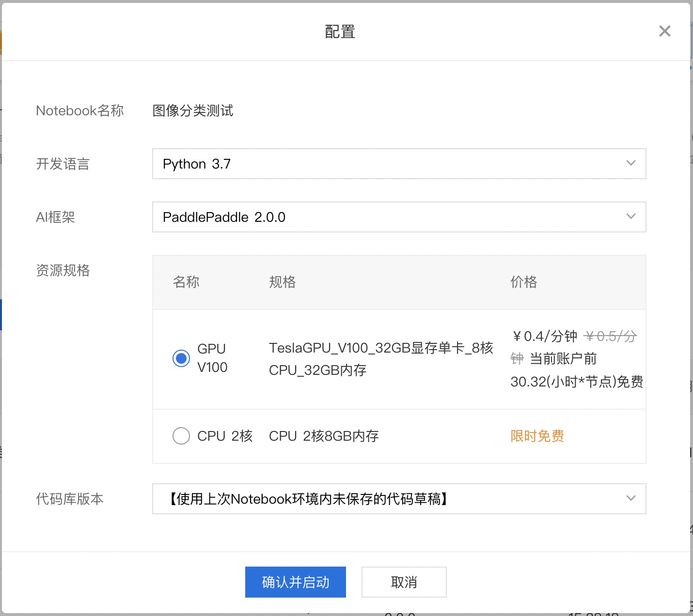This screenshot has height=616, width=693.
Task: Click the GPU V100 name text
Action: pyautogui.click(x=212, y=358)
